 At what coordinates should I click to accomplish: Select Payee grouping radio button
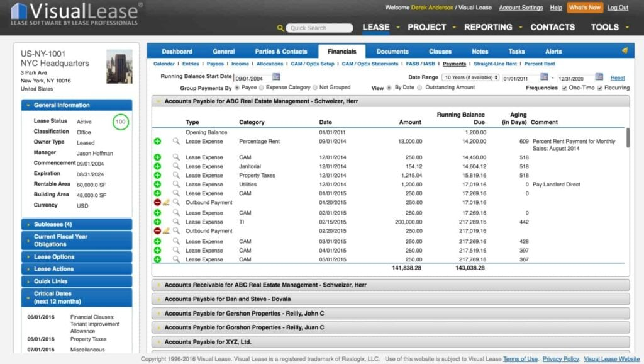click(x=237, y=88)
